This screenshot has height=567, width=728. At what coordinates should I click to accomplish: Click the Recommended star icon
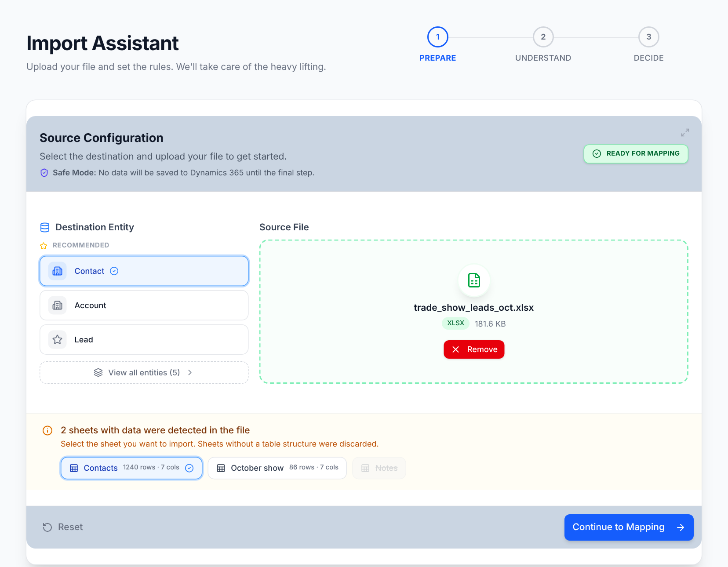(44, 246)
